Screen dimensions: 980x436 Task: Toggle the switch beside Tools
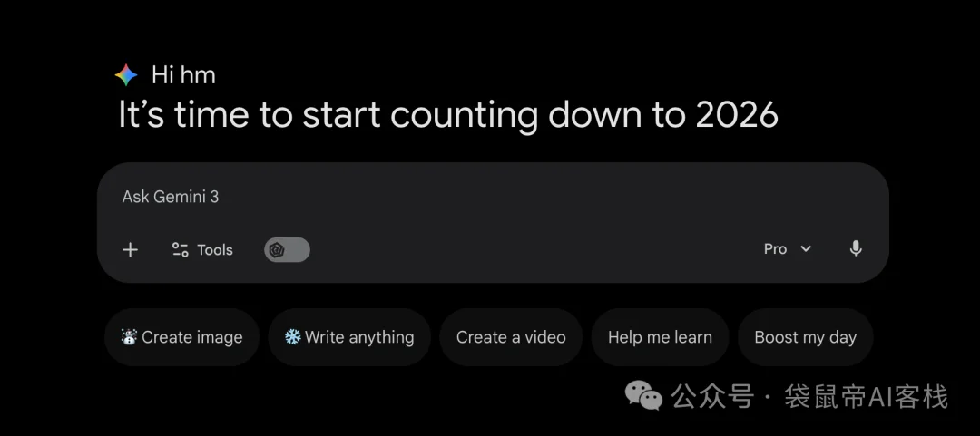pyautogui.click(x=287, y=250)
